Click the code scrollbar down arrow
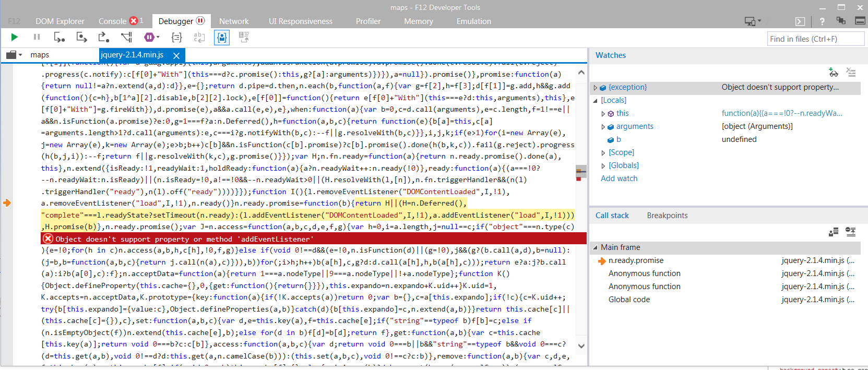Screen dimensions: 868x370 click(581, 345)
